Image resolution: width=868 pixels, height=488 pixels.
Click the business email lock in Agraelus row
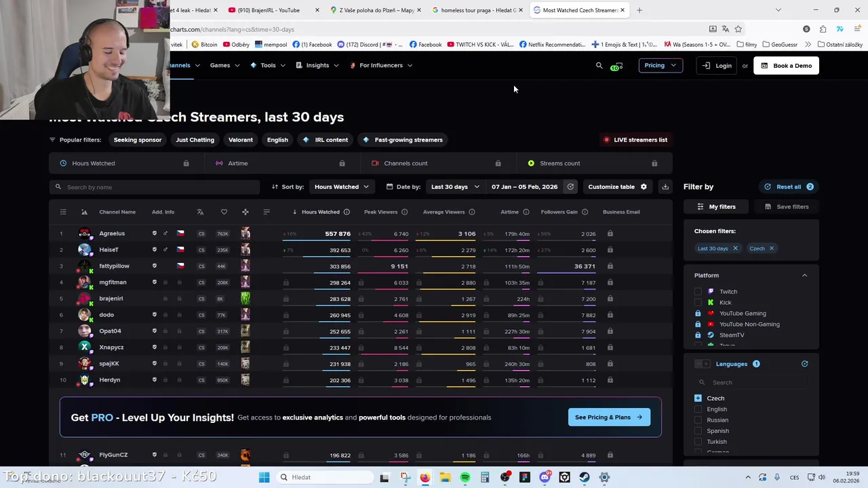[610, 234]
